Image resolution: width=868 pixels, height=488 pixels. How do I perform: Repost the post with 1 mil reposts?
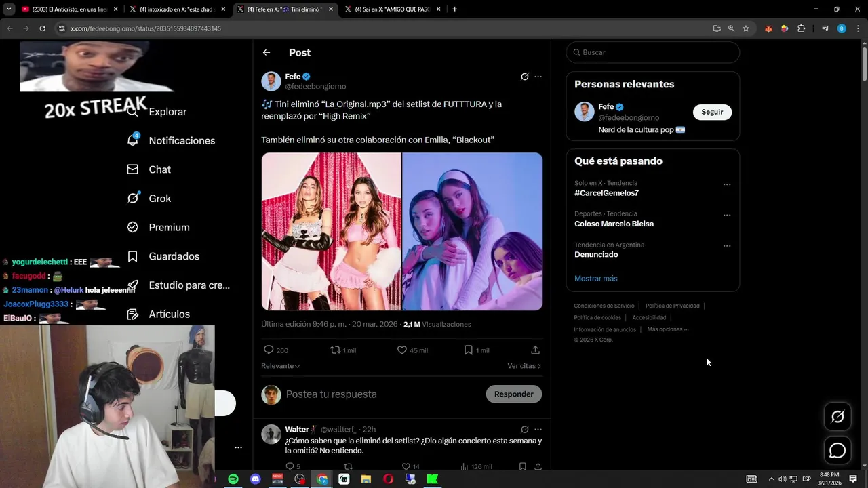coord(343,350)
